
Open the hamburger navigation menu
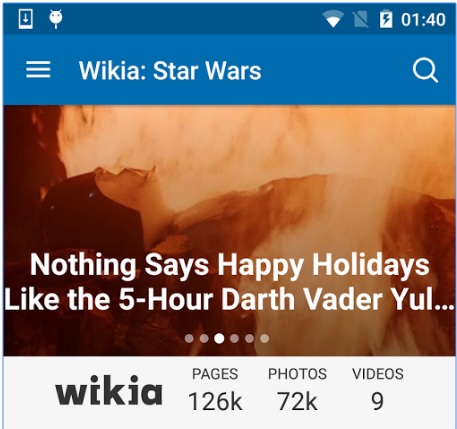click(38, 70)
